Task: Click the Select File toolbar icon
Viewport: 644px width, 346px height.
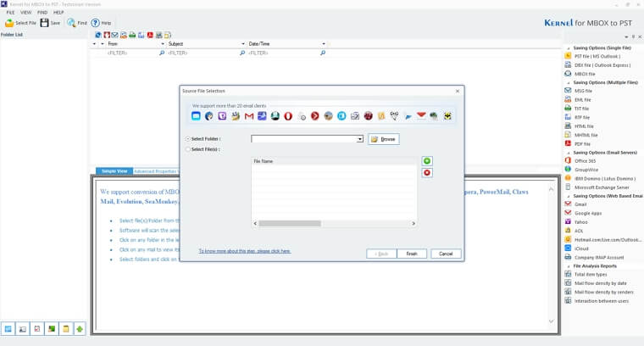Action: [x=9, y=23]
